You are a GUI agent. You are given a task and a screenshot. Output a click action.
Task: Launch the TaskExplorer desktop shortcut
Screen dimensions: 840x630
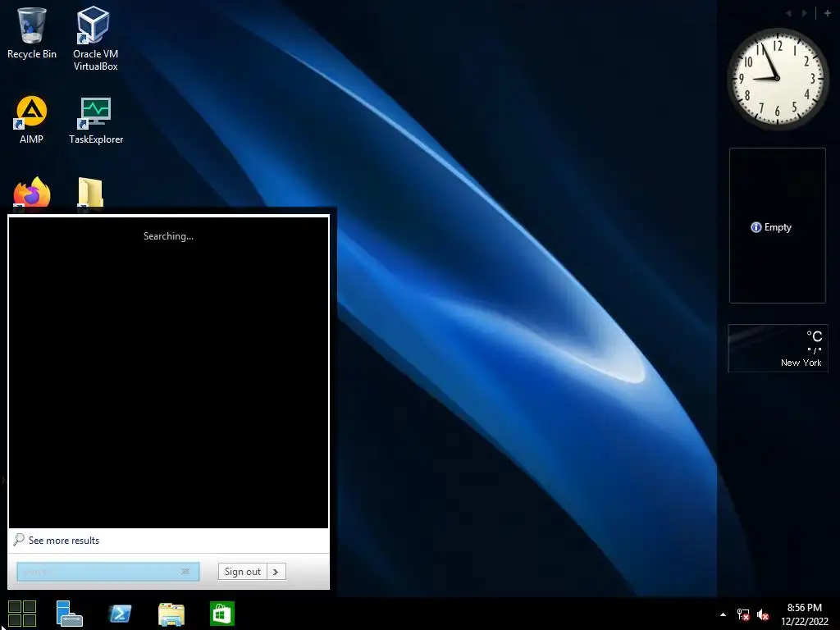96,120
